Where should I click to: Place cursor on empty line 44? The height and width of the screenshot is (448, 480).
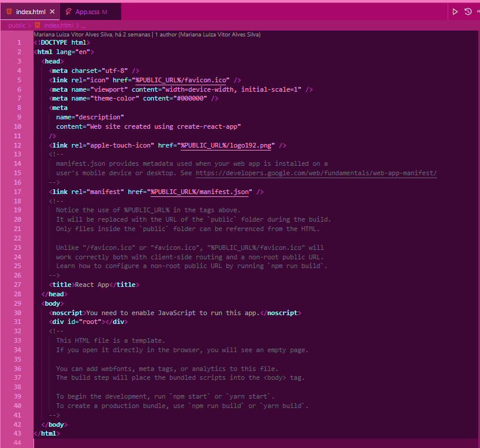tap(256, 443)
